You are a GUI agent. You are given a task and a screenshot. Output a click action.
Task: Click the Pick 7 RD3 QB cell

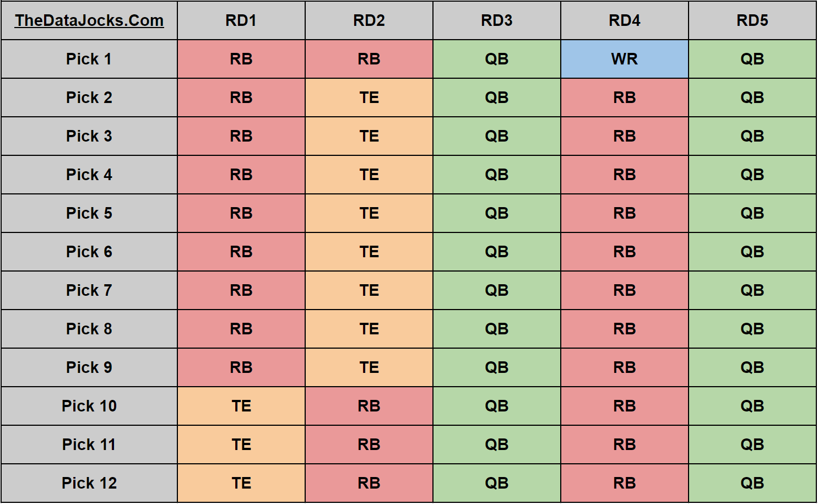click(x=497, y=290)
